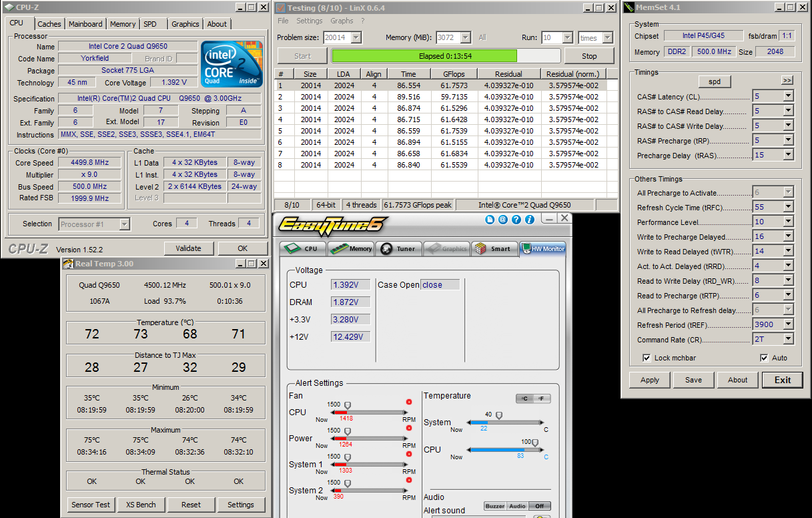Enable the Lock mchbar checkbox

647,358
